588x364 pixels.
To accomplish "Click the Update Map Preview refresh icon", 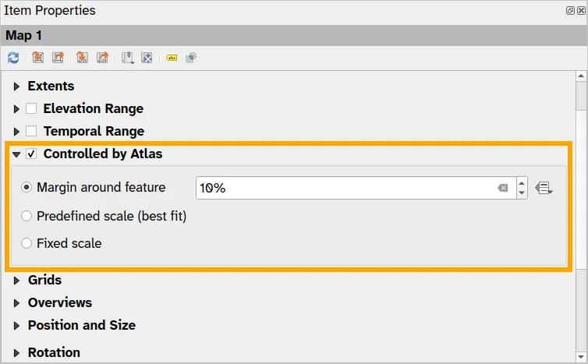I will point(13,58).
